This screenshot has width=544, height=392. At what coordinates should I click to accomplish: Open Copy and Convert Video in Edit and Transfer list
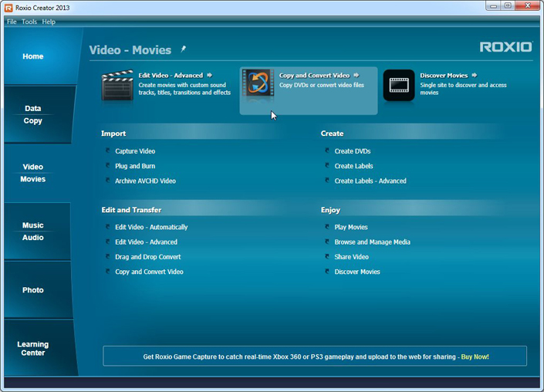coord(149,272)
